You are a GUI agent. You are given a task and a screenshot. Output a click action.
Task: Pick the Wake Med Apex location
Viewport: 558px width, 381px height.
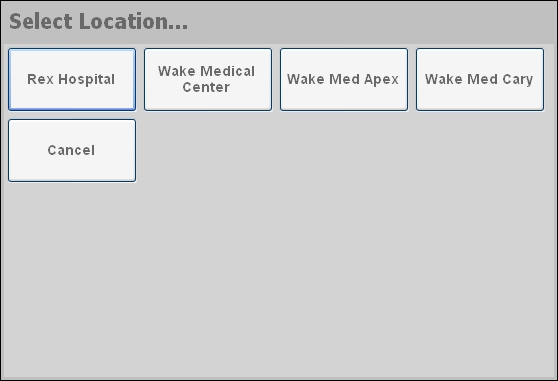point(344,79)
